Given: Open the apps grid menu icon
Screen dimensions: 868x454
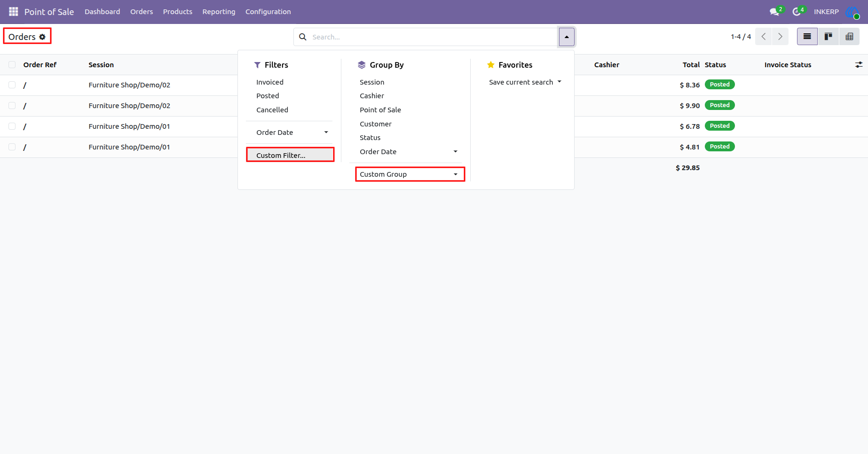Looking at the screenshot, I should pos(13,11).
